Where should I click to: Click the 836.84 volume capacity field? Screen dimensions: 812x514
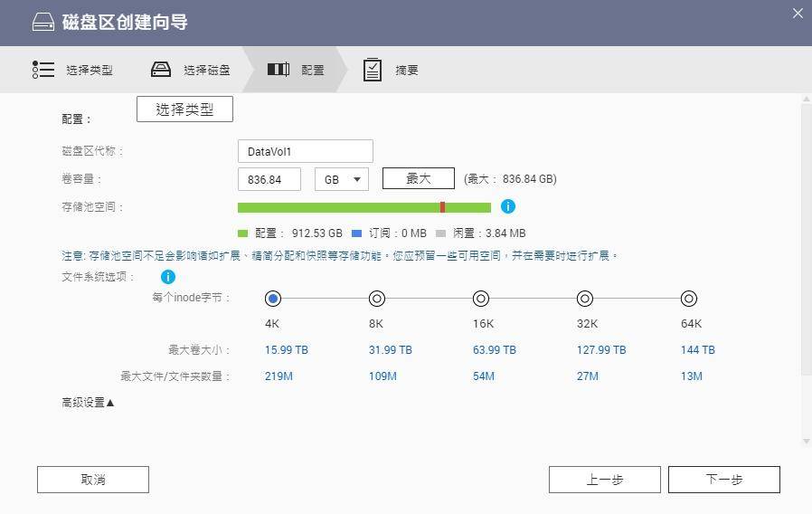[269, 179]
